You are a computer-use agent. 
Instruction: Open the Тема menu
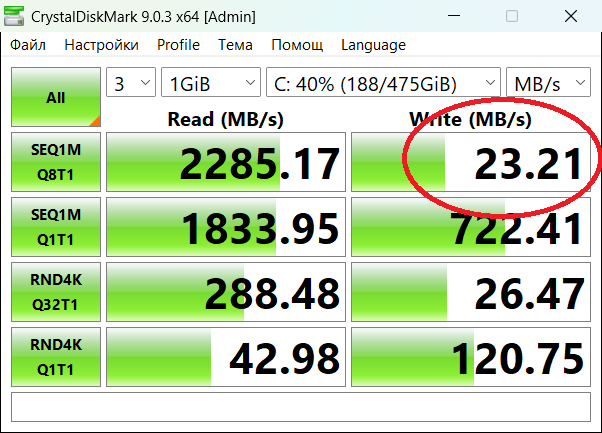(235, 45)
